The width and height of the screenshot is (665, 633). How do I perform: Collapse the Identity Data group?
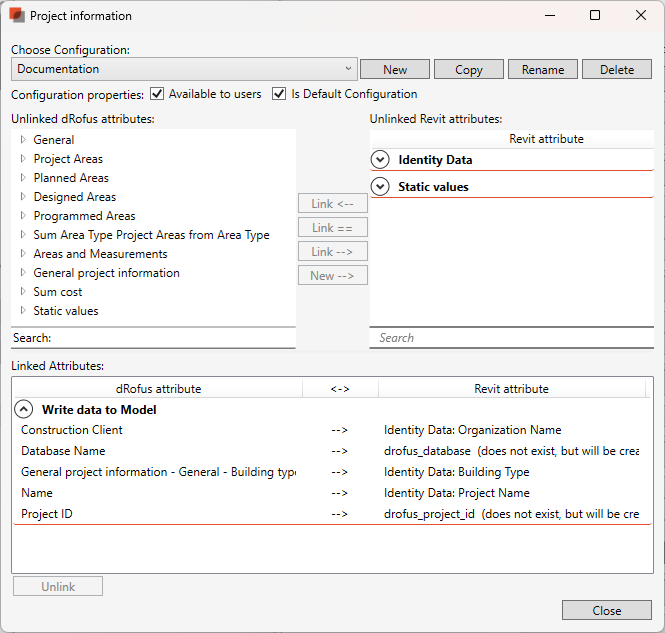pos(380,160)
